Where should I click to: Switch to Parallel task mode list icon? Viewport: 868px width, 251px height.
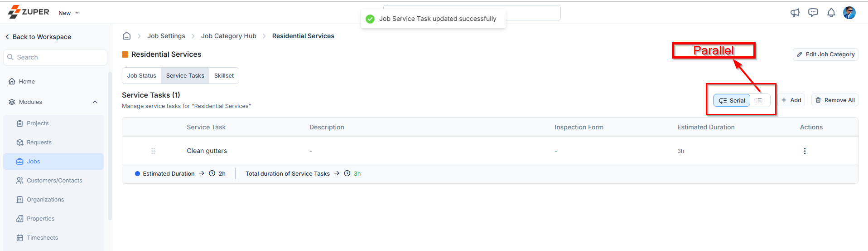click(759, 100)
